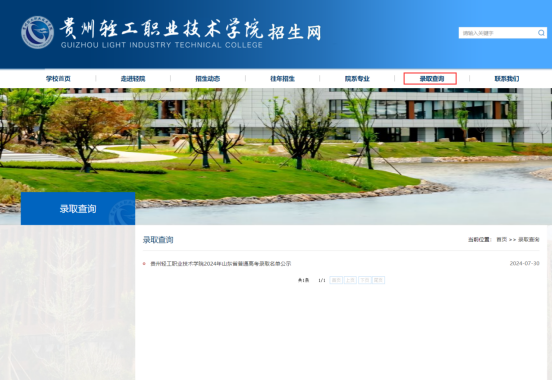Click the college circular logo emblem
This screenshot has height=381, width=553.
[x=37, y=32]
